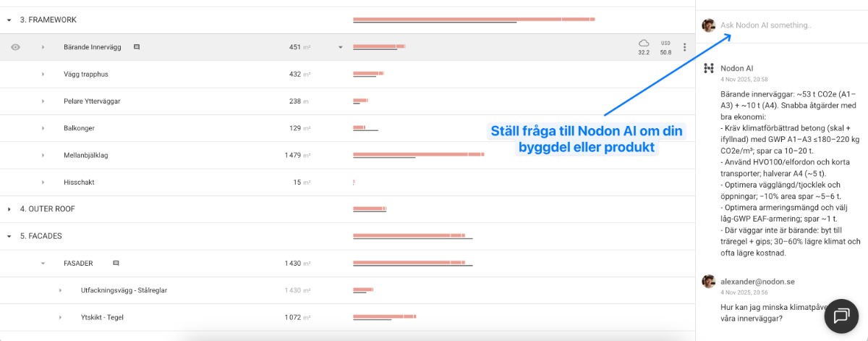868x341 pixels.
Task: Click alexander@nodon.se avatar in chat
Action: click(x=709, y=280)
